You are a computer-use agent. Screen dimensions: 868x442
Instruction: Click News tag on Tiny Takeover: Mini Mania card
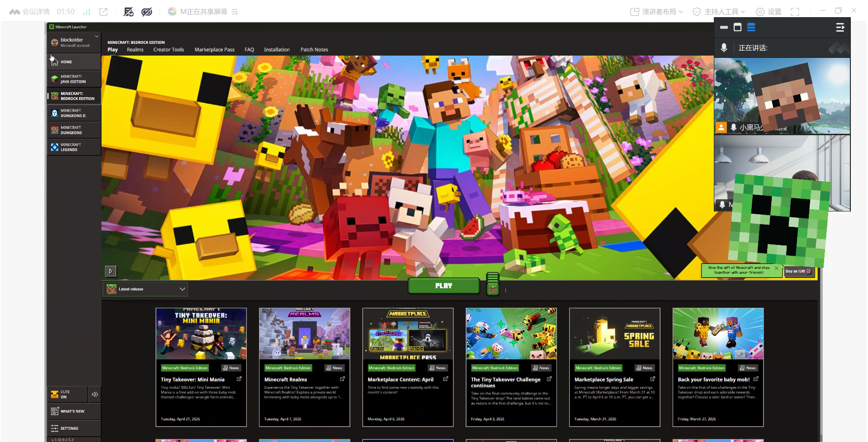point(231,368)
